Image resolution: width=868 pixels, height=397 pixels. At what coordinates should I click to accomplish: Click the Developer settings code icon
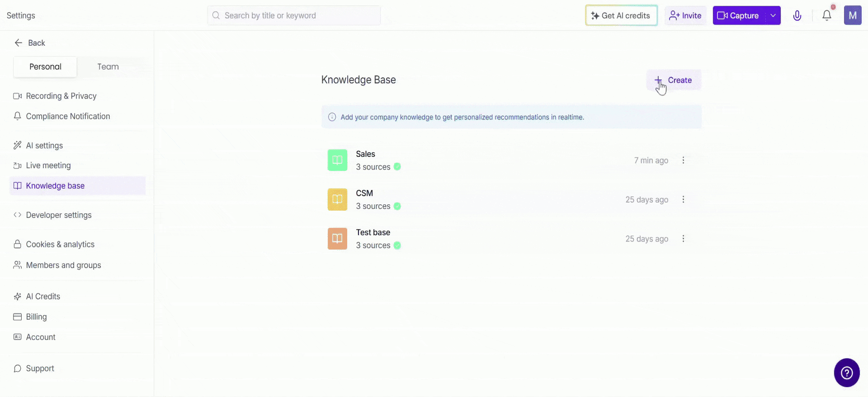tap(17, 215)
